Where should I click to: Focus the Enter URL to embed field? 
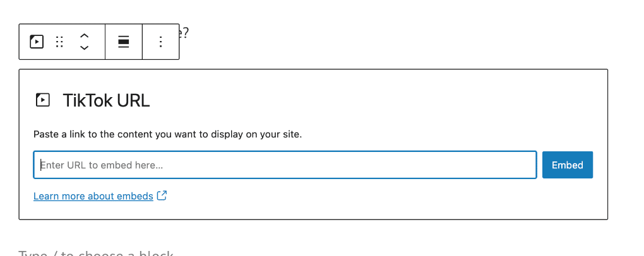[285, 165]
